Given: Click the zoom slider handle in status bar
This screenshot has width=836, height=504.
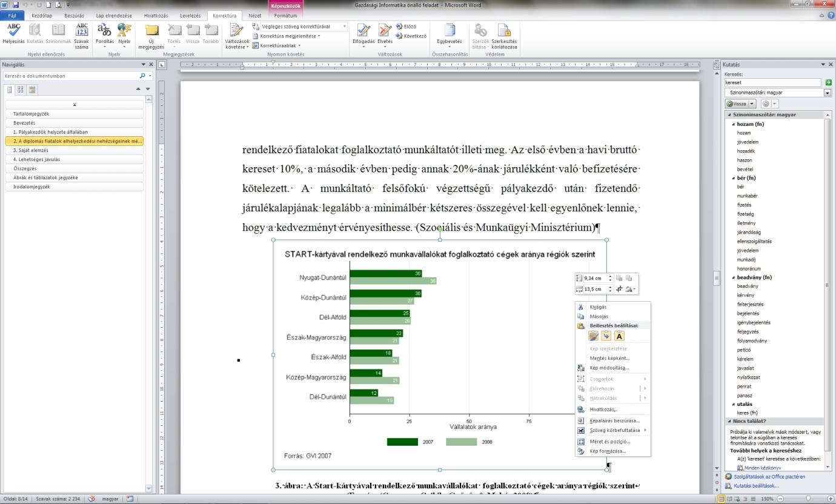Looking at the screenshot, I should click(808, 499).
